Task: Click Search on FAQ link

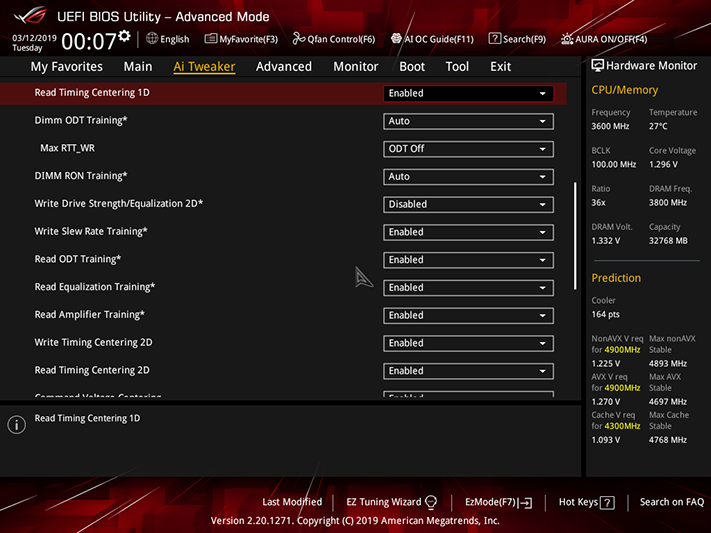Action: point(672,502)
